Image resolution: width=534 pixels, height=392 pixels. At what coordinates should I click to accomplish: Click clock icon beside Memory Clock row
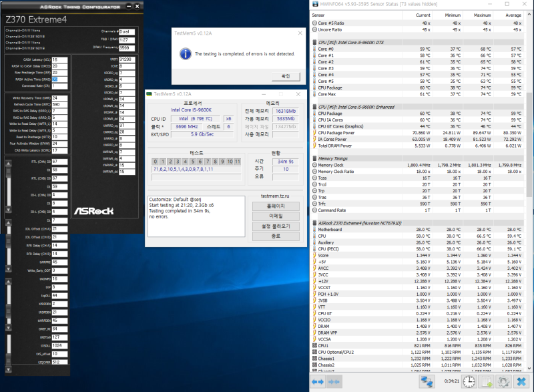[x=314, y=165]
